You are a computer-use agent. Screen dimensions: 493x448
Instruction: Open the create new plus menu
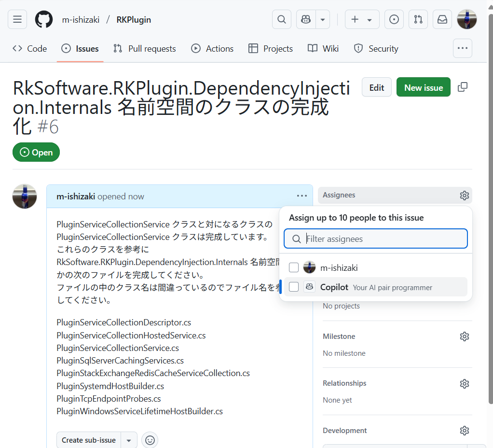coord(362,19)
